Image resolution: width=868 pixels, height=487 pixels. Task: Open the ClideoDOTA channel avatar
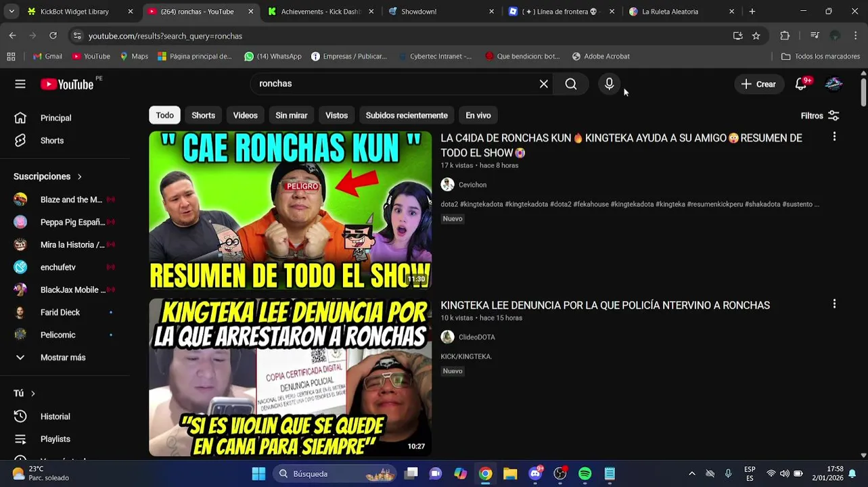tap(447, 337)
